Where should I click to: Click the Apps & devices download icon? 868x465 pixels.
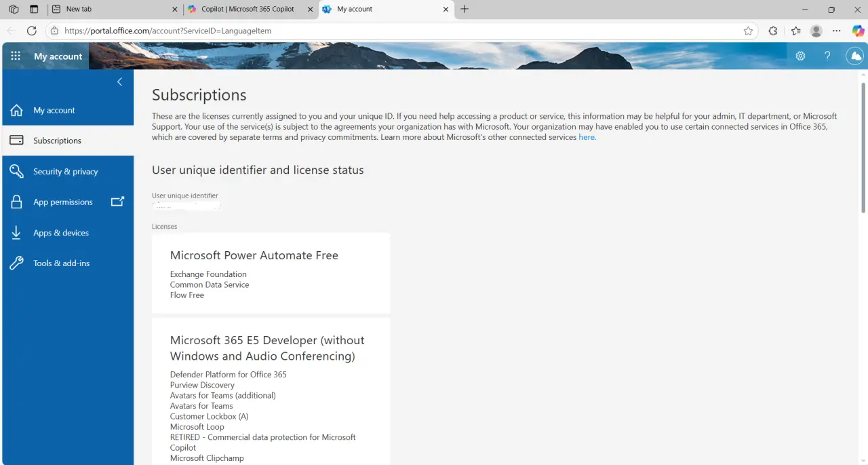pos(17,233)
